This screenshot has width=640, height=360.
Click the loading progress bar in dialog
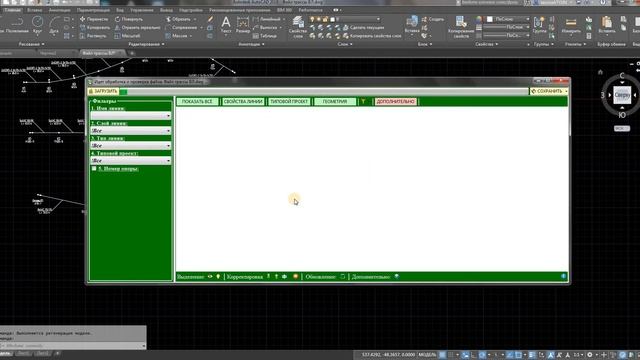[x=323, y=91]
